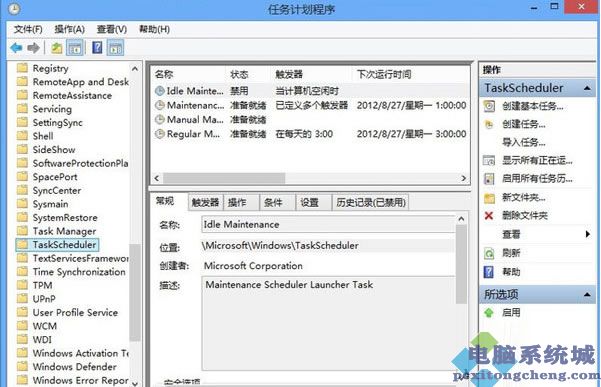Switch to the 触发器 tab
601x387 pixels.
205,202
